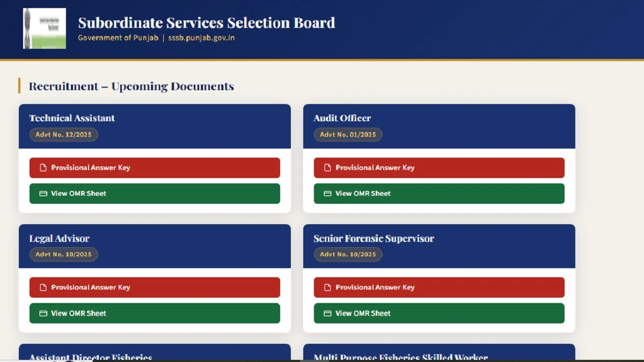
Task: Open the Provisional Answer Key for Technical Assistant
Action: (x=155, y=167)
